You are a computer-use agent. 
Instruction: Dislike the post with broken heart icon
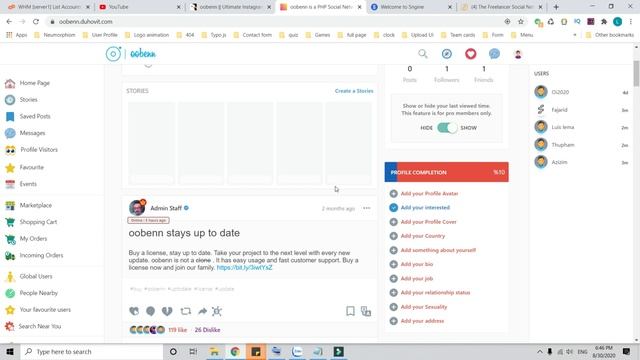click(x=167, y=311)
